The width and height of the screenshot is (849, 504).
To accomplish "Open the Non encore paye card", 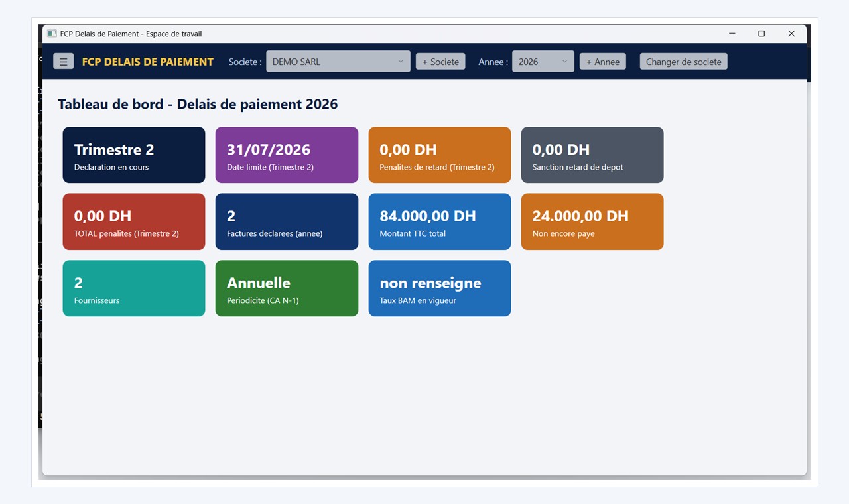I will tap(592, 221).
